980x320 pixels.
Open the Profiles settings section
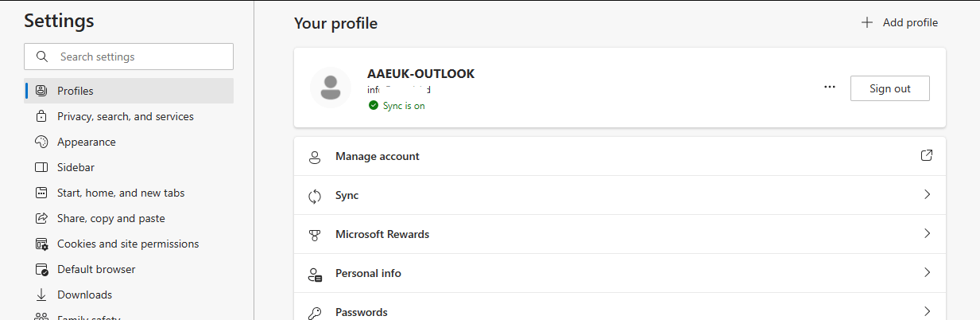pos(129,91)
